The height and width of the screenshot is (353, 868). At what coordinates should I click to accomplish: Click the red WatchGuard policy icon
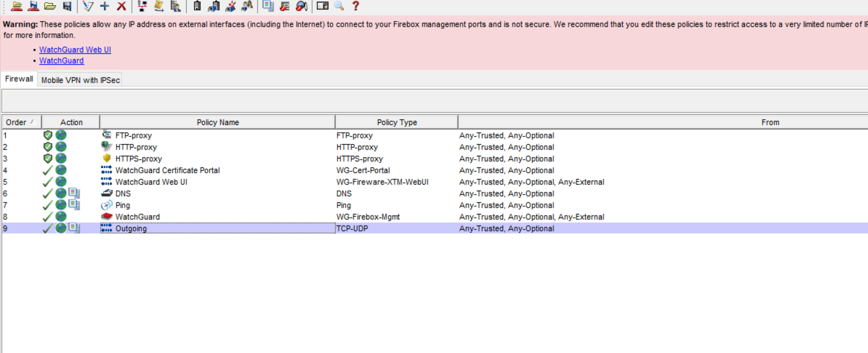(106, 216)
